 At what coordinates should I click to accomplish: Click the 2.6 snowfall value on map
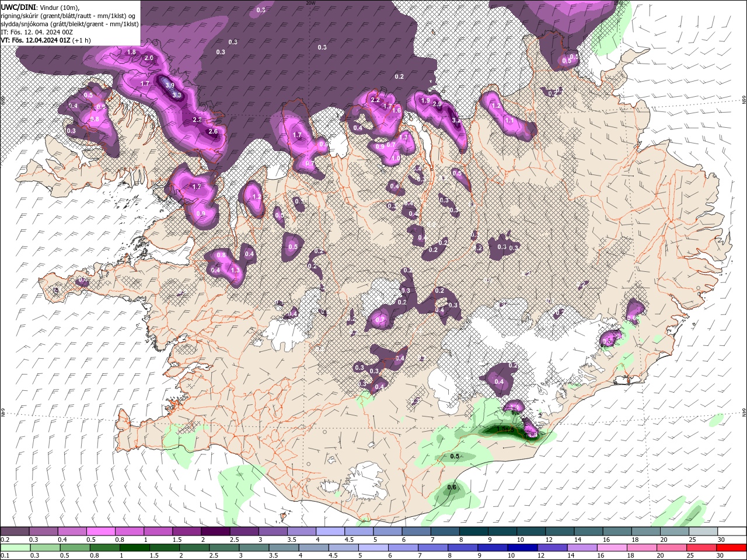212,131
